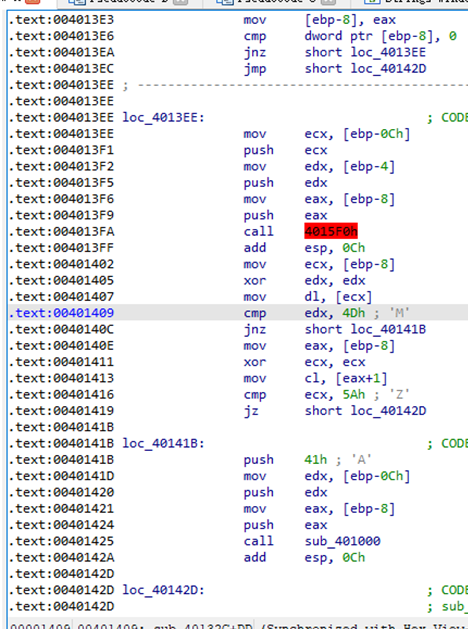Click 'add esp, 0Ch' at address 004013FF
468x629 pixels.
point(304,248)
